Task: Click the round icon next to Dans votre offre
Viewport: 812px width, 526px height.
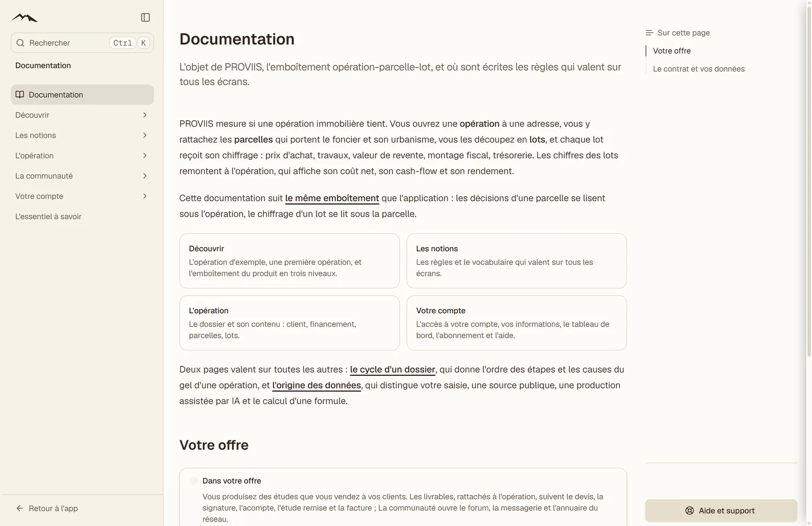Action: pyautogui.click(x=193, y=481)
